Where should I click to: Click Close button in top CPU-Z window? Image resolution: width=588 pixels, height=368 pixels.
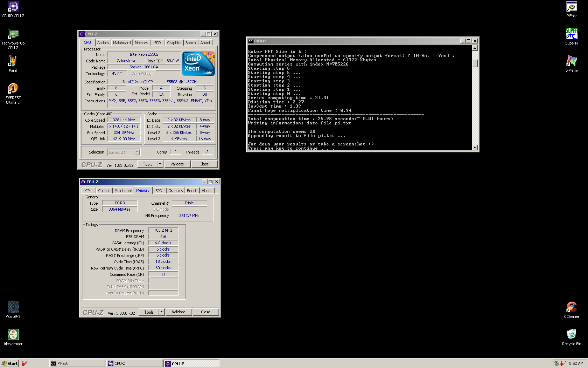pyautogui.click(x=204, y=164)
